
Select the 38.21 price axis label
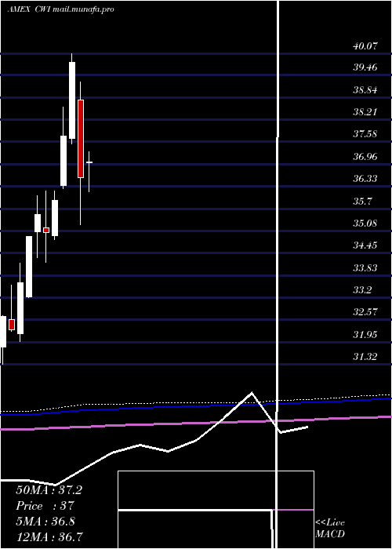[365, 112]
